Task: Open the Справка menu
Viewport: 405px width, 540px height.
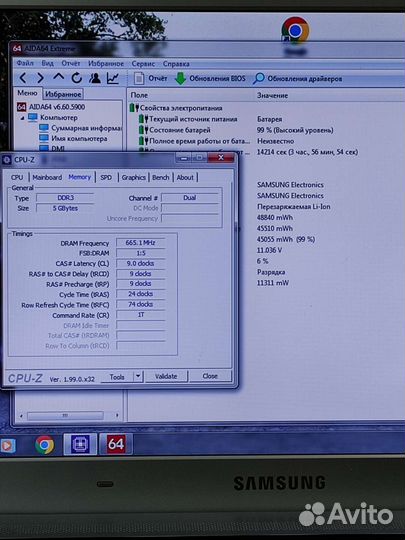Action: 176,64
